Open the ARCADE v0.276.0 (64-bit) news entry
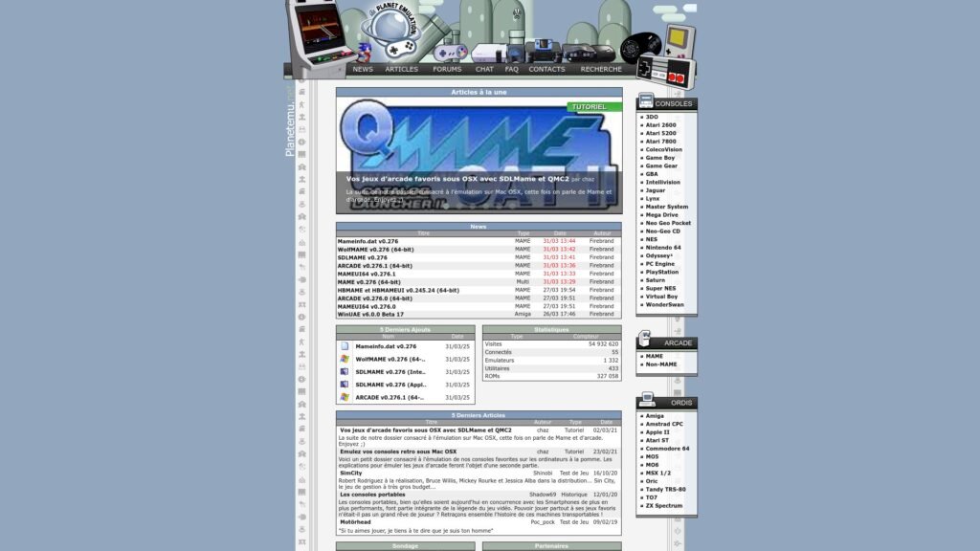This screenshot has width=980, height=551. 374,298
